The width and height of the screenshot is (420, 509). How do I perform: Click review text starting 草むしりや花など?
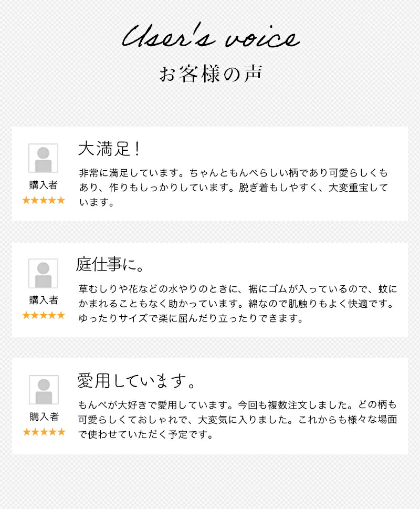pos(237,304)
